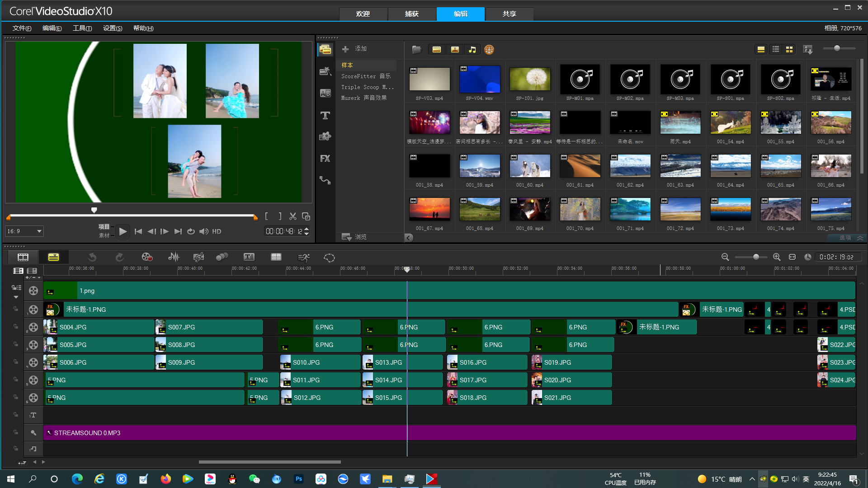
Task: Open Motion Tracking tool
Action: click(x=222, y=257)
